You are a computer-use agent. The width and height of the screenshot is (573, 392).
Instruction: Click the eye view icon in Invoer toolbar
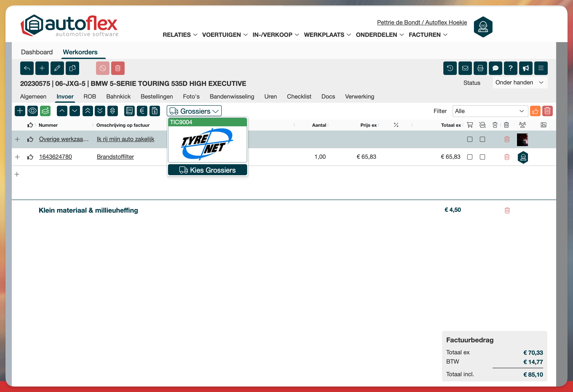tap(33, 111)
